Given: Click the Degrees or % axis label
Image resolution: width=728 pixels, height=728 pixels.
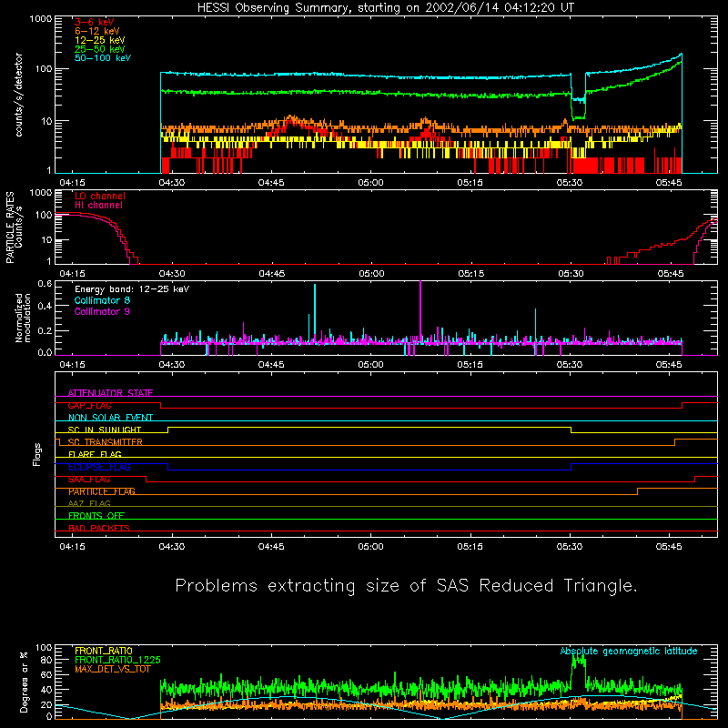Looking at the screenshot, I should (24, 682).
